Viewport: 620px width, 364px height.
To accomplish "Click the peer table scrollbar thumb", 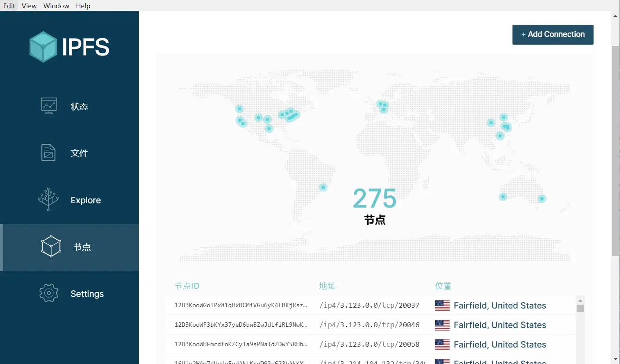I will pyautogui.click(x=581, y=309).
